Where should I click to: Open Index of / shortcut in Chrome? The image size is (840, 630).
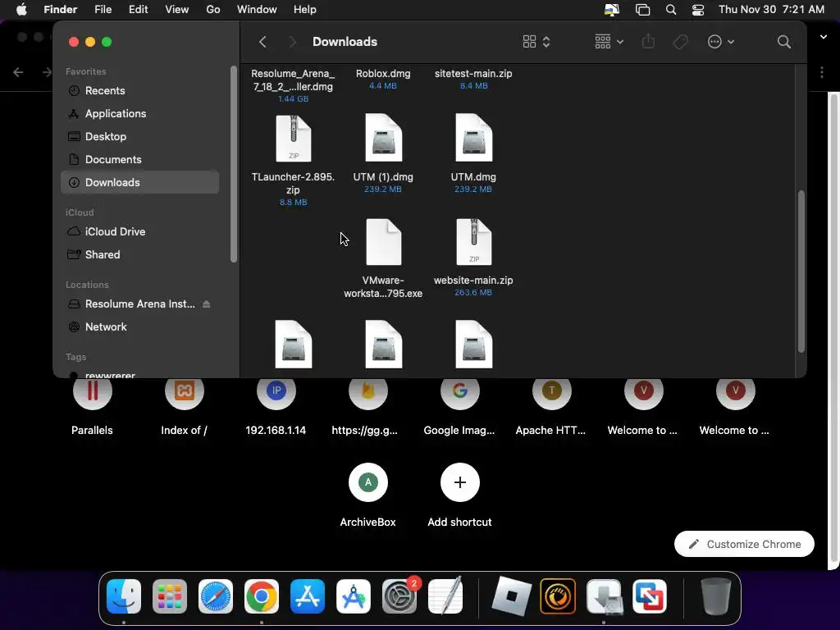point(185,406)
